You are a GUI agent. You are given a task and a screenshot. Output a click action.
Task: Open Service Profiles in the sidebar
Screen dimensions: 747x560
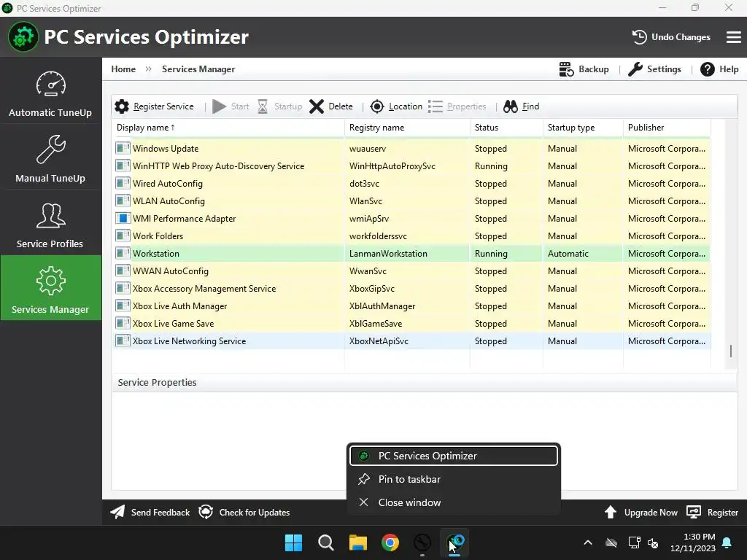coord(50,225)
